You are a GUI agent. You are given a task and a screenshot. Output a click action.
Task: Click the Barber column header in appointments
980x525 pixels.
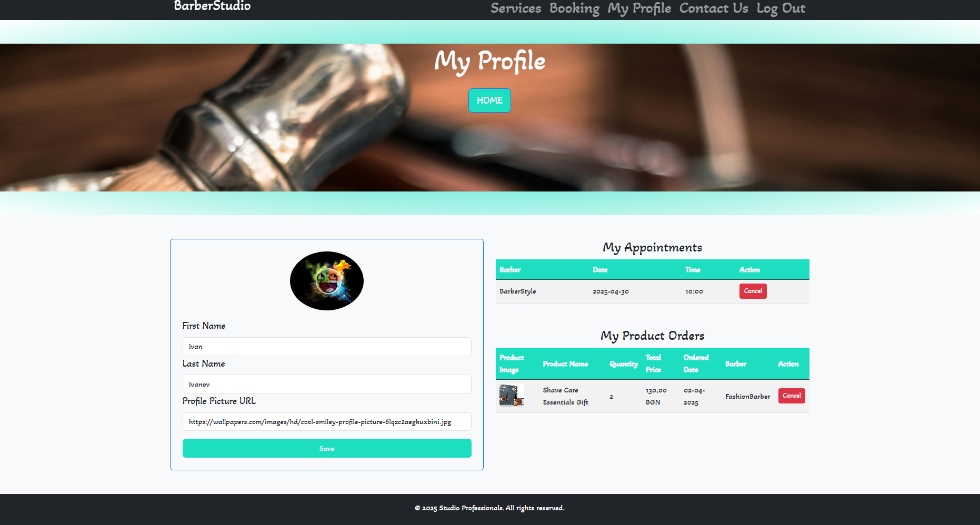pos(510,270)
